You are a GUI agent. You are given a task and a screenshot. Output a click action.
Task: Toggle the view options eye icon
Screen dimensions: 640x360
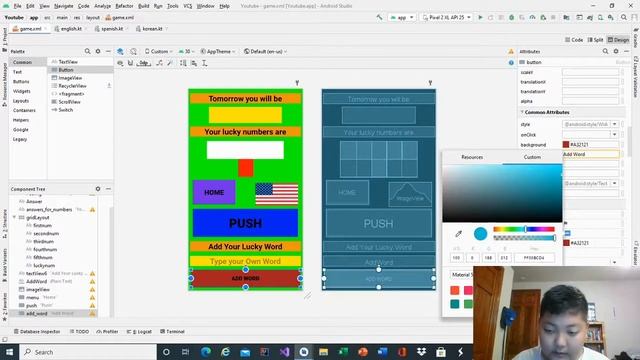pos(120,63)
